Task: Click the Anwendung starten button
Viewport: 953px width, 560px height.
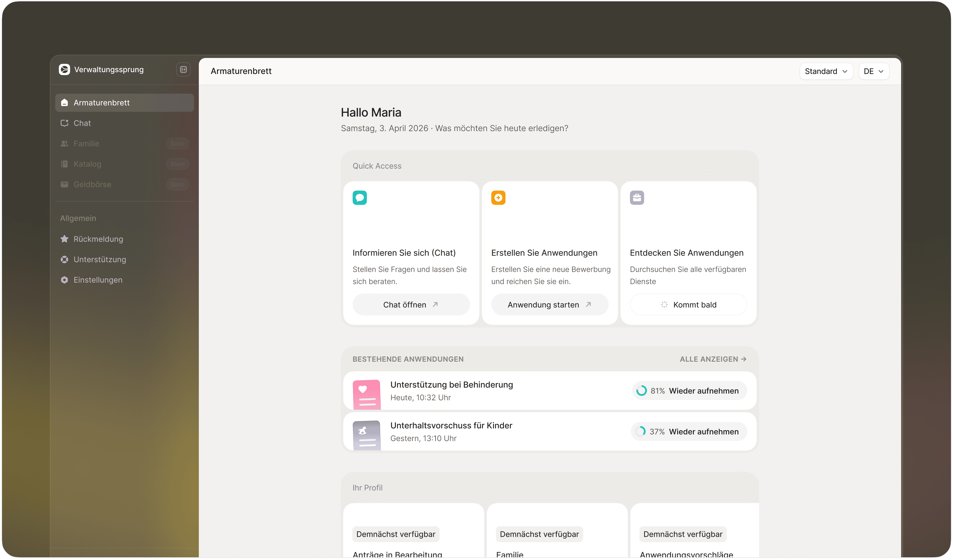Action: click(549, 304)
